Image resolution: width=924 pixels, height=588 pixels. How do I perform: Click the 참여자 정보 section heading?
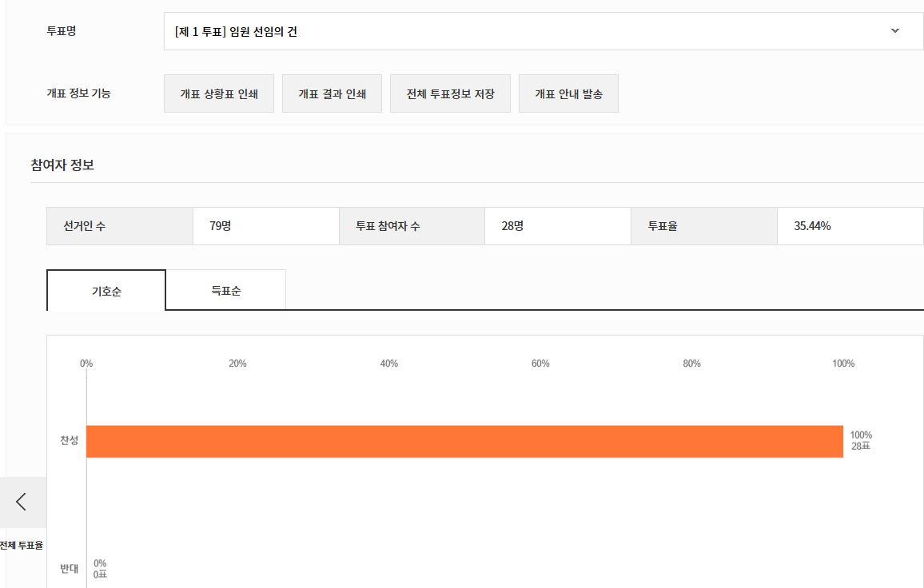62,165
